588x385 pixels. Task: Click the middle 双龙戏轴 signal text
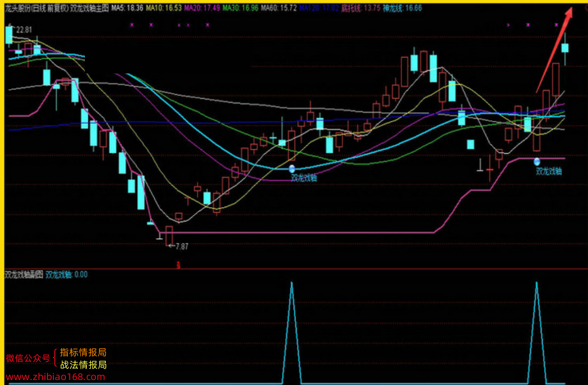[x=304, y=178]
